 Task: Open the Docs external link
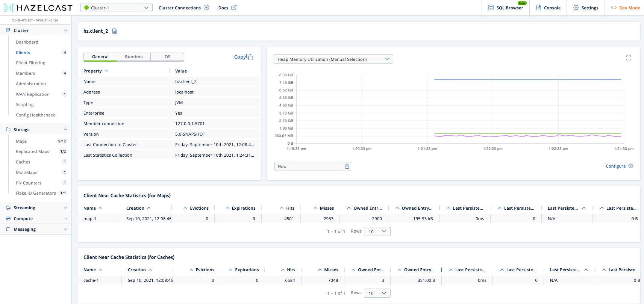pos(227,8)
